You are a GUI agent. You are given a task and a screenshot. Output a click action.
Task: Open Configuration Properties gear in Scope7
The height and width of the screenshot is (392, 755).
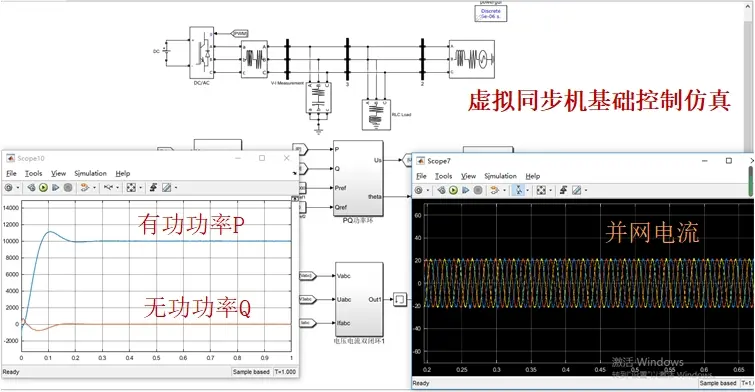click(418, 190)
